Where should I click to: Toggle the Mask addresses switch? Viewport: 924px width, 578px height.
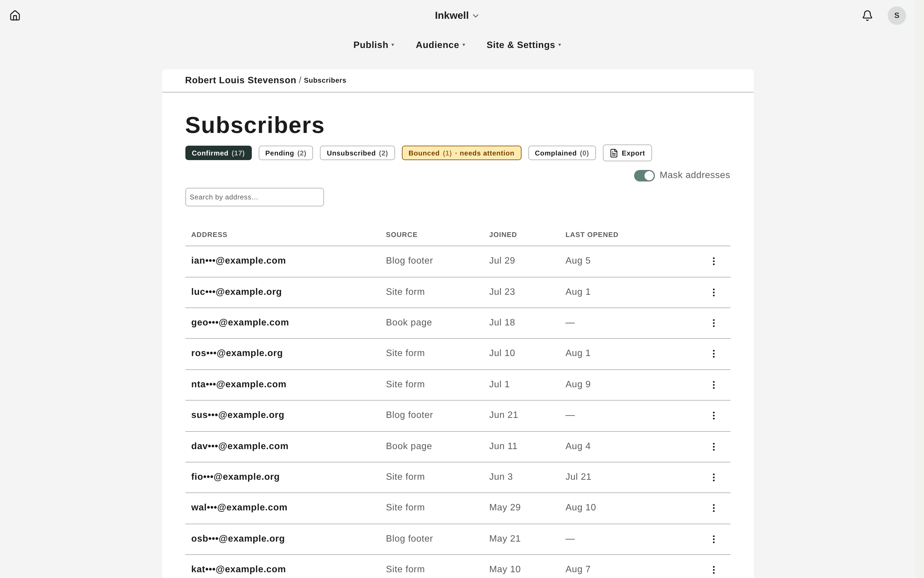[644, 175]
